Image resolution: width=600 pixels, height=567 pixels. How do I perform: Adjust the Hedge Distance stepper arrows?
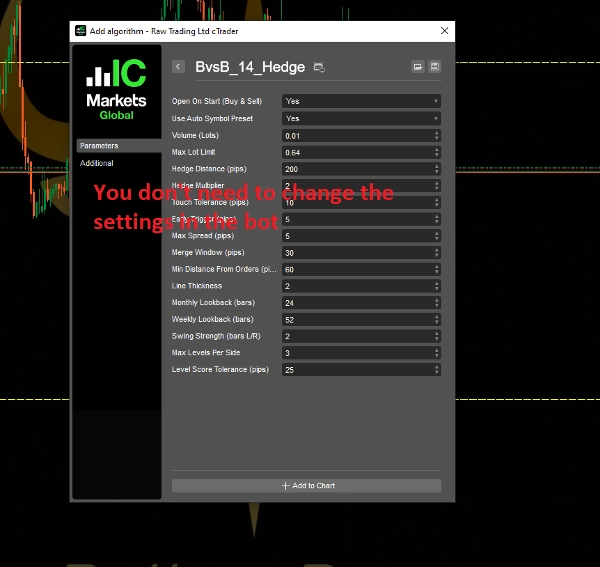(437, 169)
